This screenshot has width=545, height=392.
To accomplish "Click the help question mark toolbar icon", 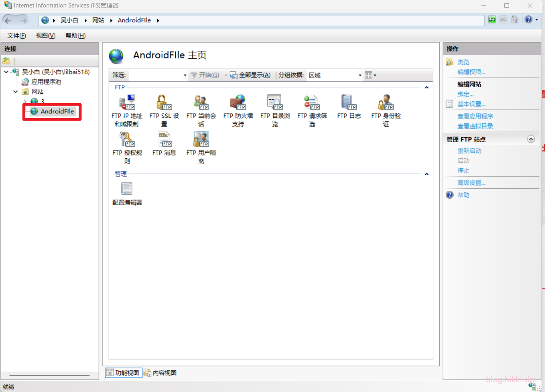I will 528,20.
